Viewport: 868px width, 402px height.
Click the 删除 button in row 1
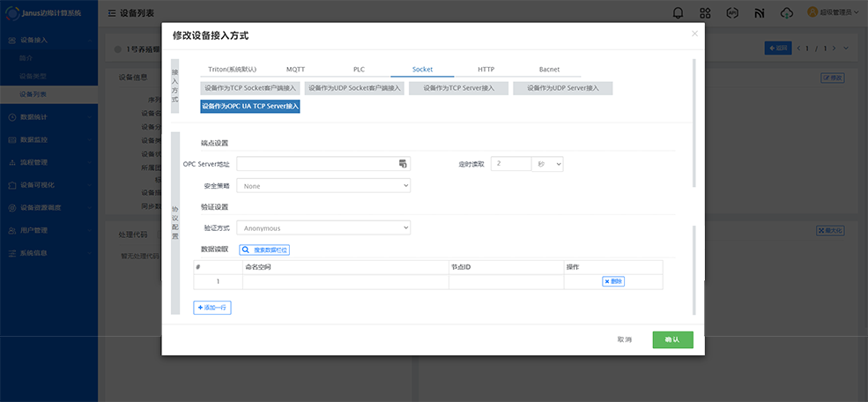point(613,281)
